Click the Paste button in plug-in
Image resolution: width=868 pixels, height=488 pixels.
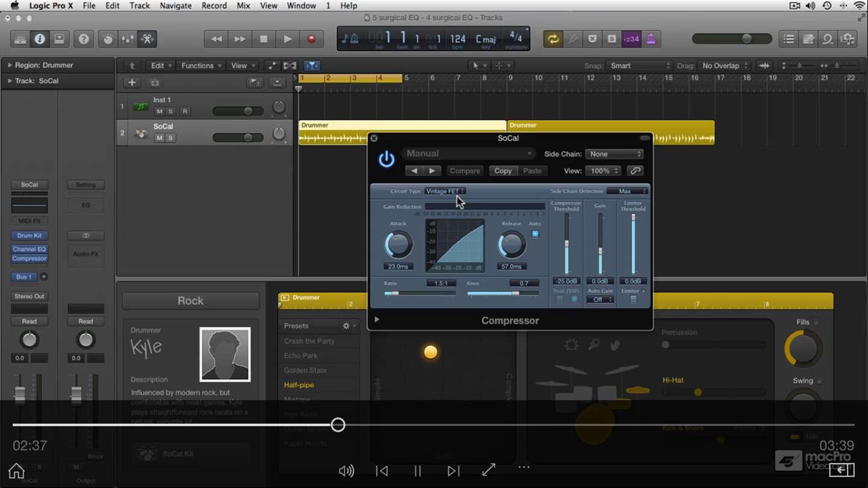click(x=532, y=171)
